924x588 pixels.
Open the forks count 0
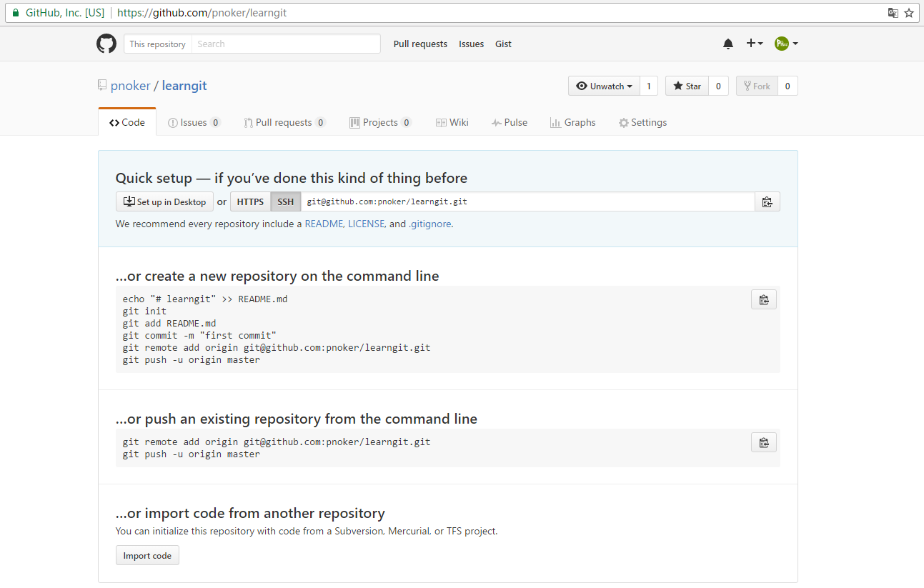click(x=788, y=86)
